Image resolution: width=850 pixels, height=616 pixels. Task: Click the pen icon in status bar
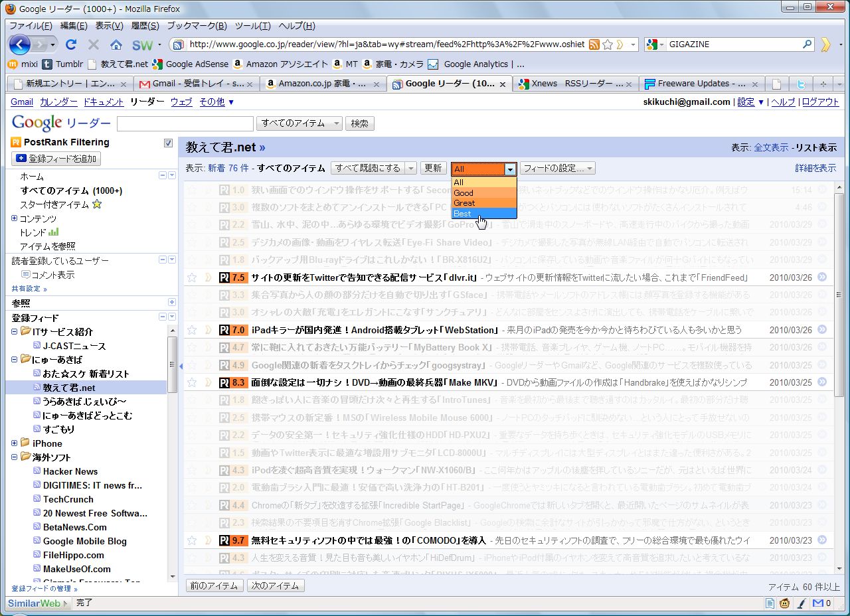(x=801, y=603)
